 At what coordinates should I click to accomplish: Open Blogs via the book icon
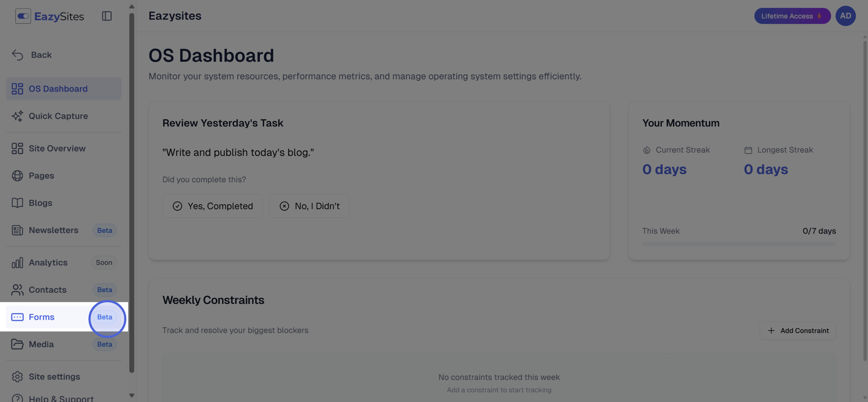pyautogui.click(x=17, y=203)
